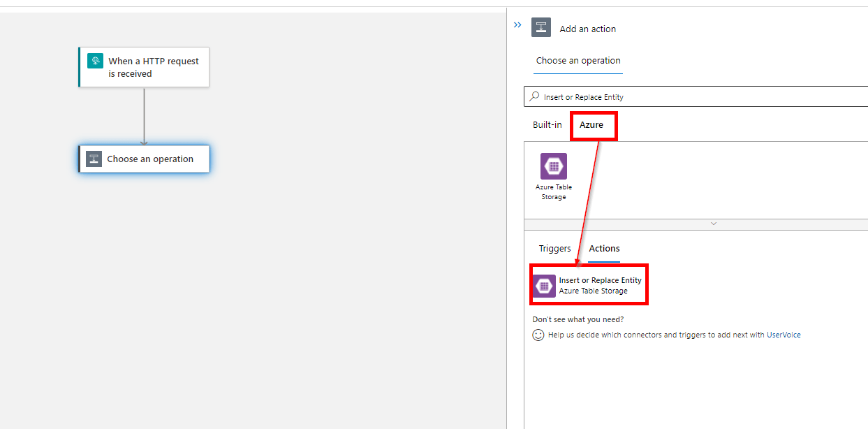Select the Insert or Replace Entity action
868x429 pixels.
[x=599, y=285]
